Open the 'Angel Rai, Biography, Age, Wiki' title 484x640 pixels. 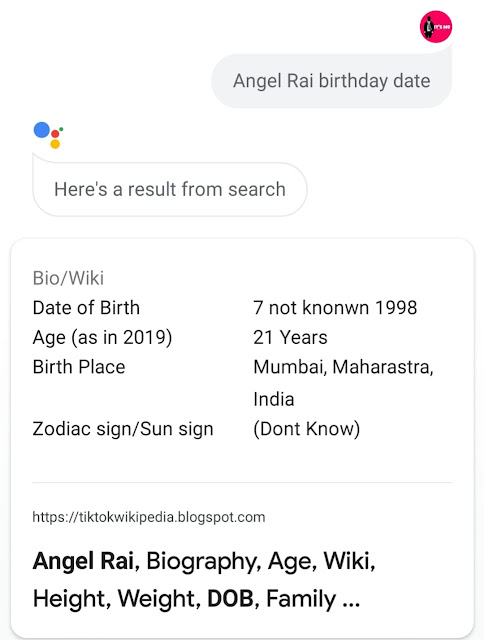coord(204,561)
